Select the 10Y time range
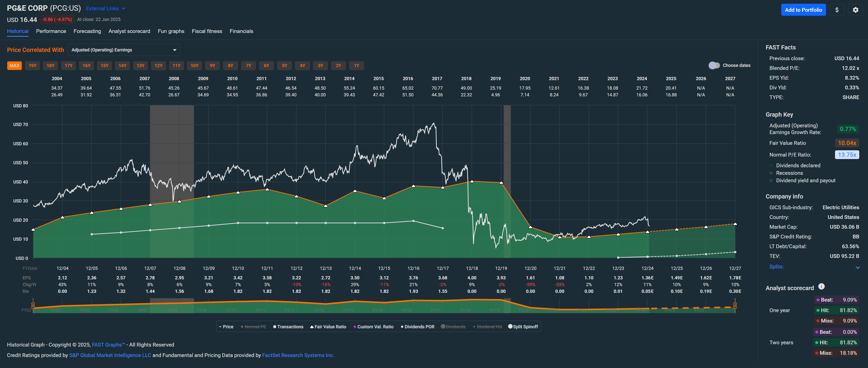 [x=194, y=66]
